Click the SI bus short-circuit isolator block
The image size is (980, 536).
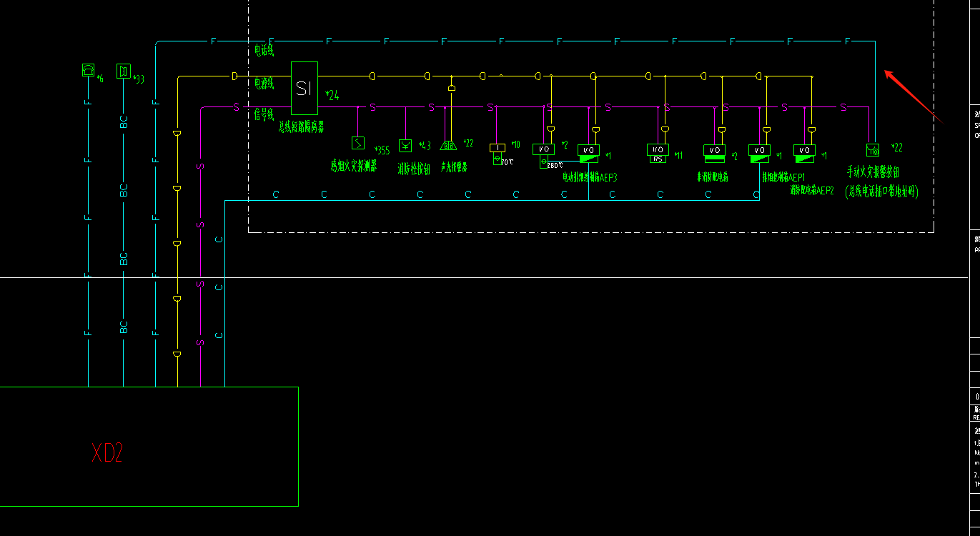click(305, 88)
